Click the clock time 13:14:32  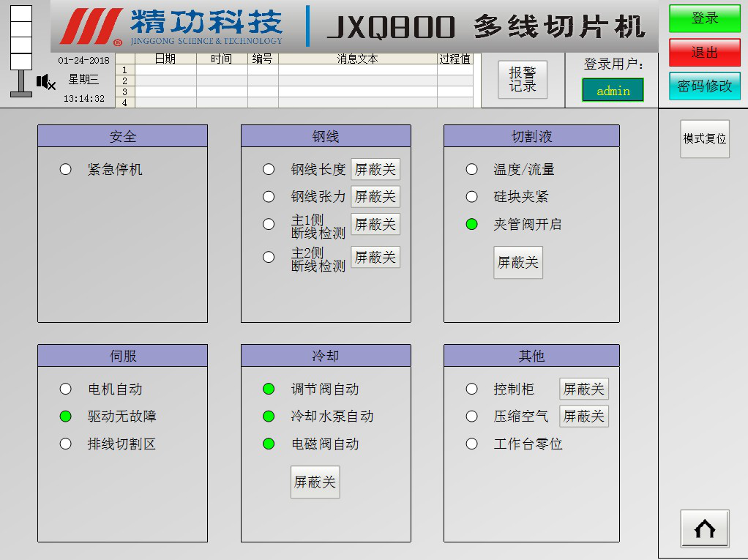[84, 99]
